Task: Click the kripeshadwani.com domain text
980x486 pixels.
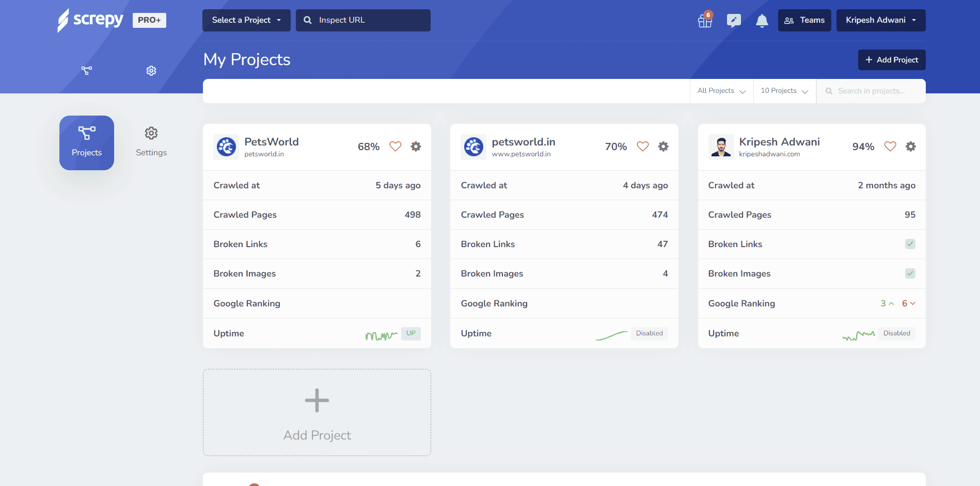Action: (769, 154)
